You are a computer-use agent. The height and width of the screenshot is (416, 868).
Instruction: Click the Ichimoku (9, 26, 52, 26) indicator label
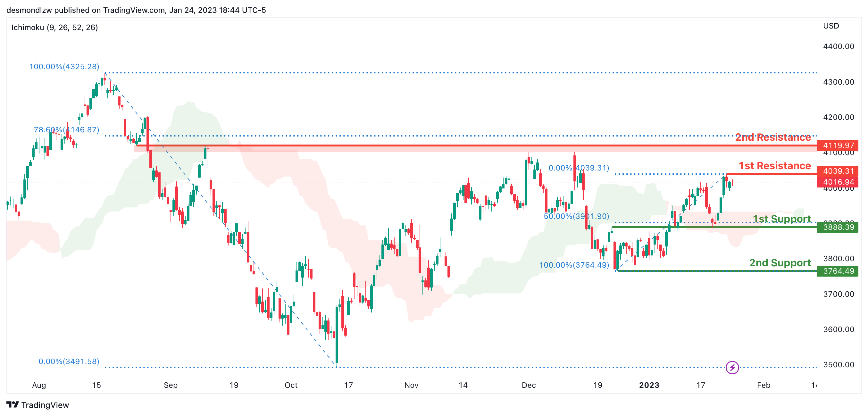pyautogui.click(x=54, y=27)
